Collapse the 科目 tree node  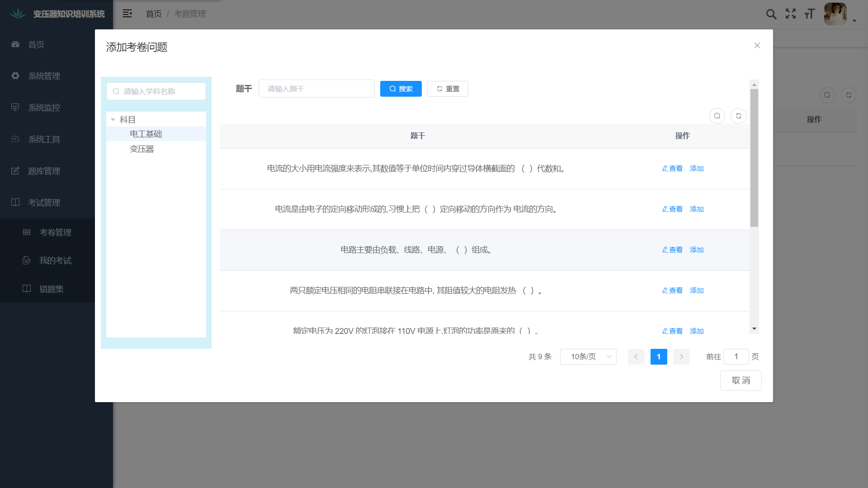(113, 120)
